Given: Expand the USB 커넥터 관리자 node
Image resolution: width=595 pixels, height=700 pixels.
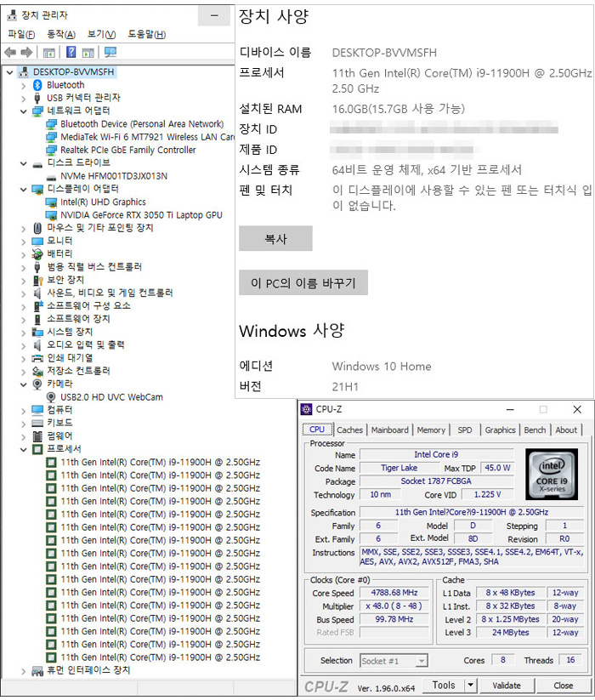Looking at the screenshot, I should (x=22, y=98).
